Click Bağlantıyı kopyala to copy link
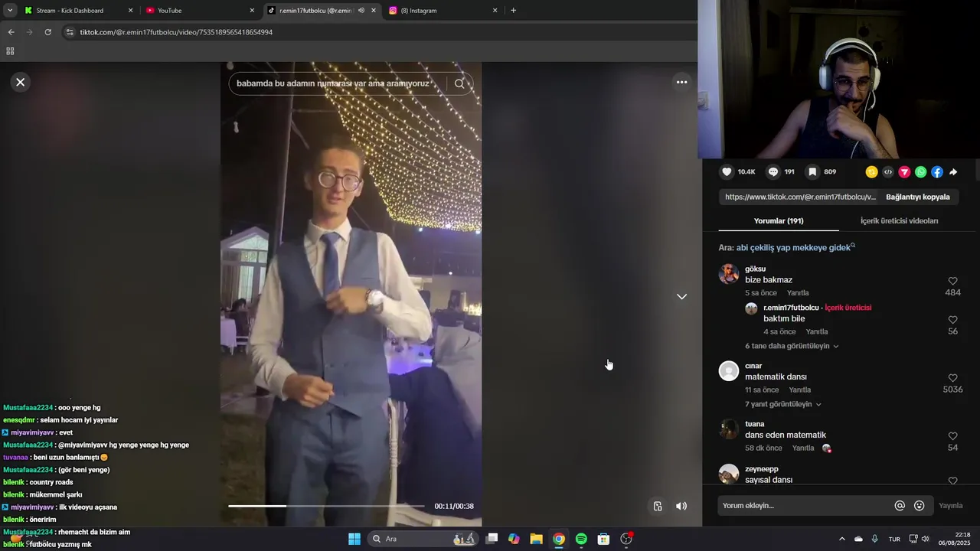The width and height of the screenshot is (980, 551). tap(917, 197)
